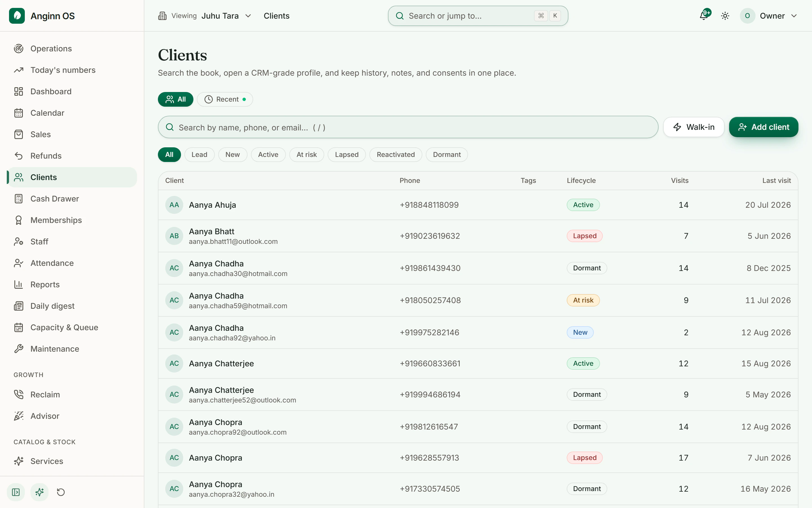This screenshot has width=812, height=508.
Task: Open Aanya Bhatt's profile
Action: [478, 236]
